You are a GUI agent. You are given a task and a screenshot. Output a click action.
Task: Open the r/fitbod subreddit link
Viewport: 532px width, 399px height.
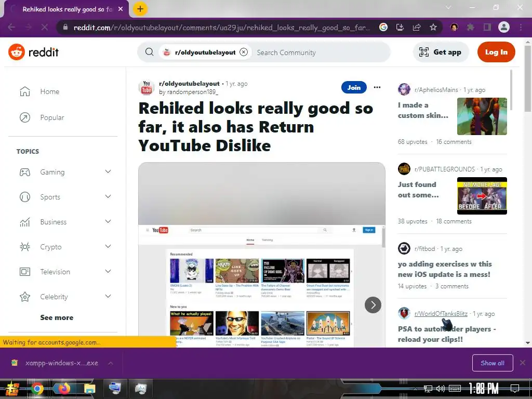pos(424,249)
